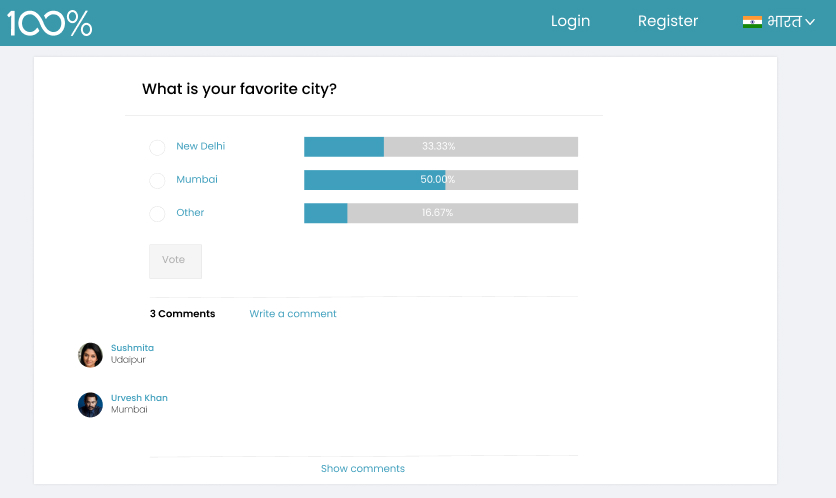Expand the Show comments section
836x498 pixels.
[363, 468]
